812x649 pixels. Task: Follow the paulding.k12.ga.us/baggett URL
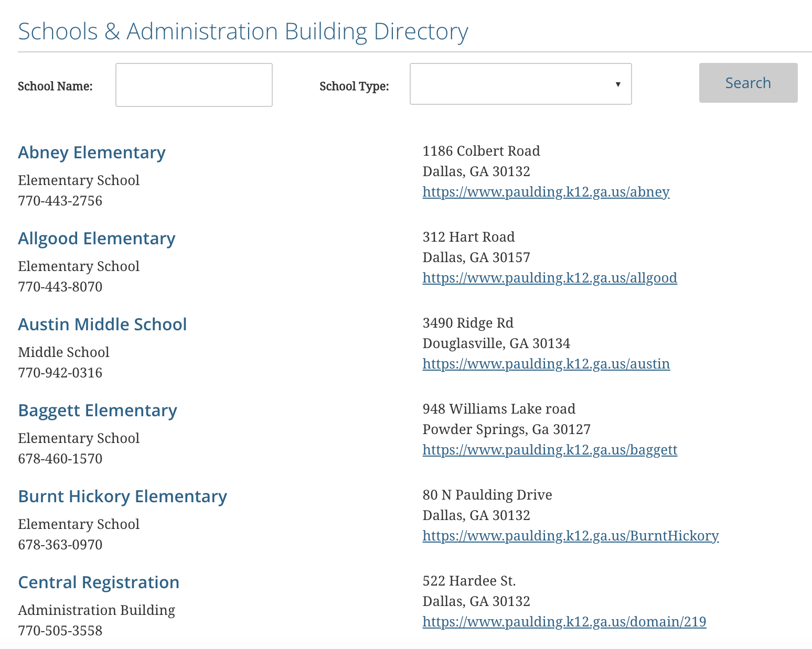[x=550, y=450]
